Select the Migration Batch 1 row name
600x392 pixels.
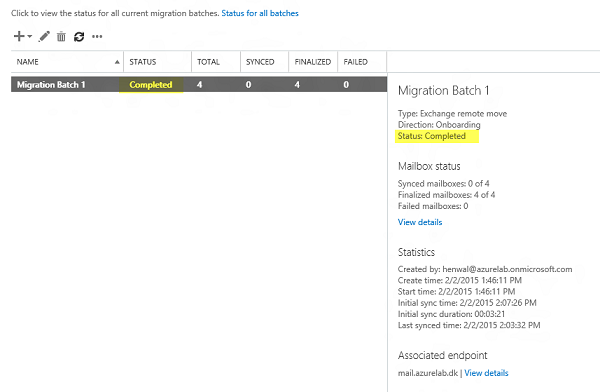[51, 85]
